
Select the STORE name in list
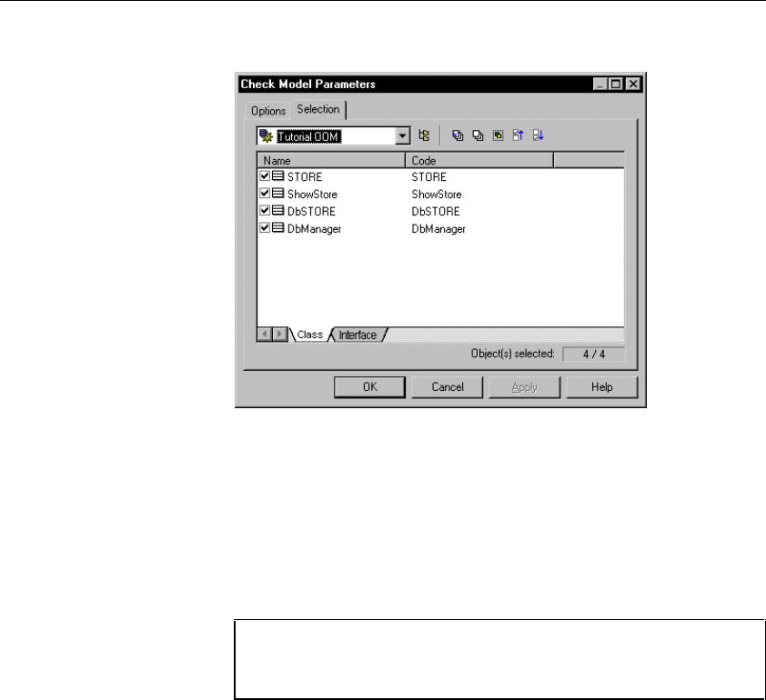tap(305, 176)
